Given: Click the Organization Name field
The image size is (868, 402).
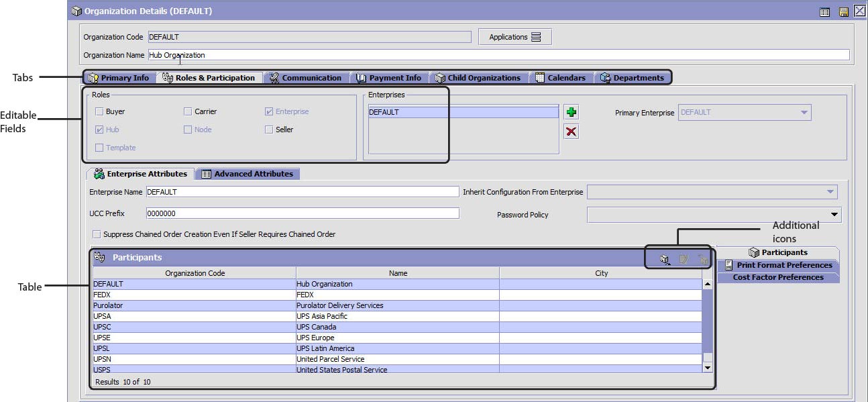Looking at the screenshot, I should coord(498,55).
